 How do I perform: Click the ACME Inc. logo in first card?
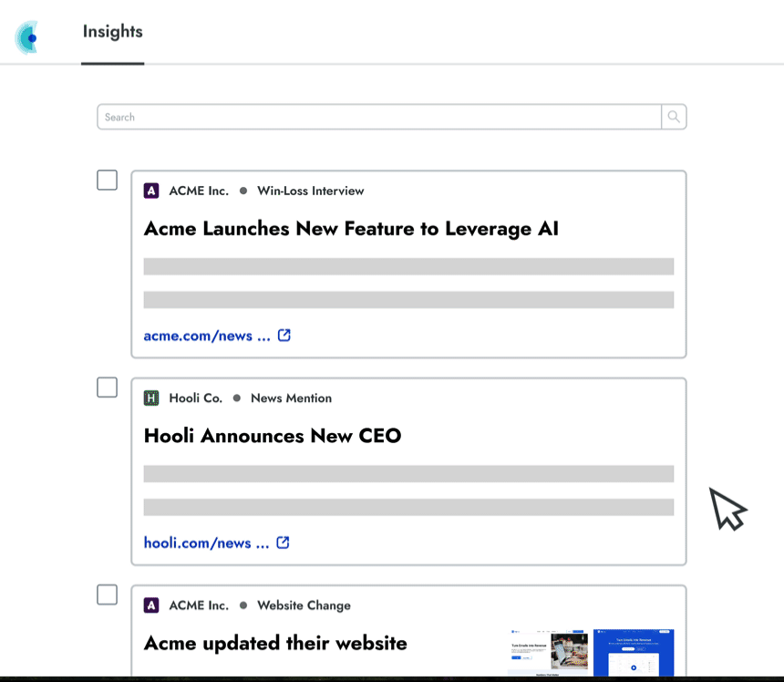point(151,191)
